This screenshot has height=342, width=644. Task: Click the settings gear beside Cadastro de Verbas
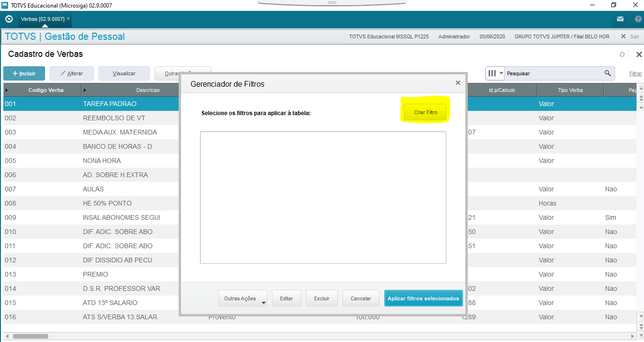click(622, 54)
